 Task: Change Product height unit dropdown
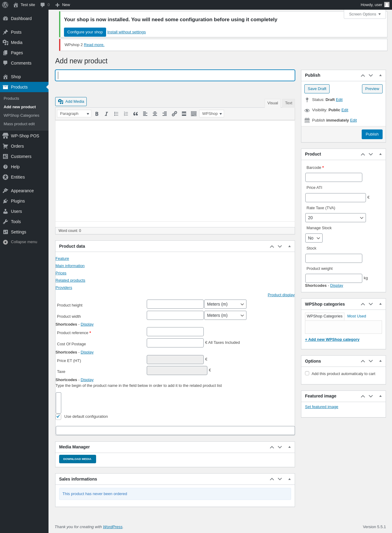click(x=225, y=304)
